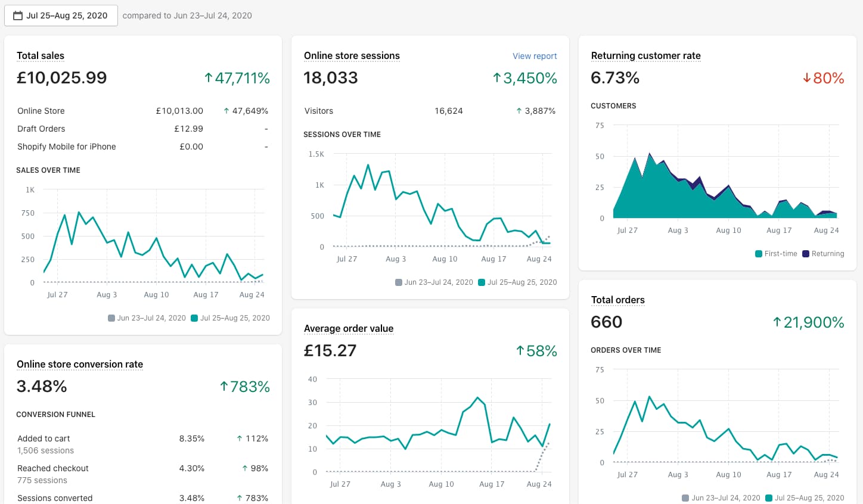Open the Jul 25–Aug 25, 2020 date picker
Screen dimensions: 863x504
coord(61,15)
